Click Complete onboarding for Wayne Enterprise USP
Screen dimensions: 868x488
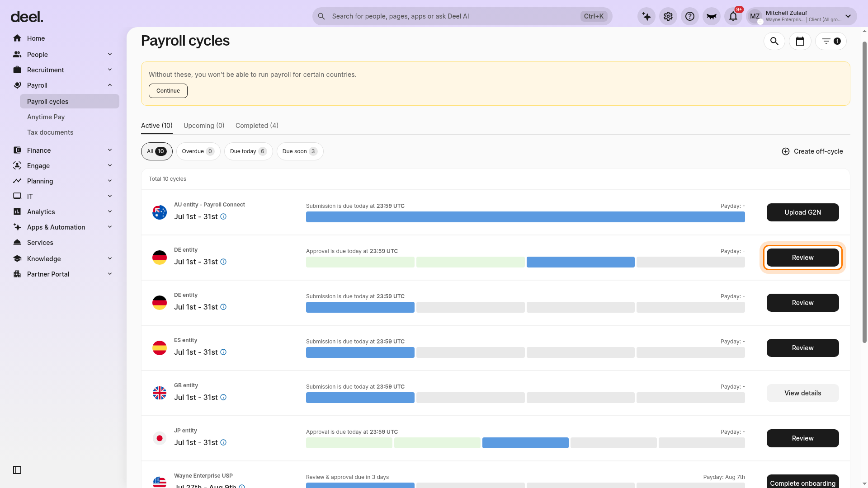pyautogui.click(x=803, y=482)
